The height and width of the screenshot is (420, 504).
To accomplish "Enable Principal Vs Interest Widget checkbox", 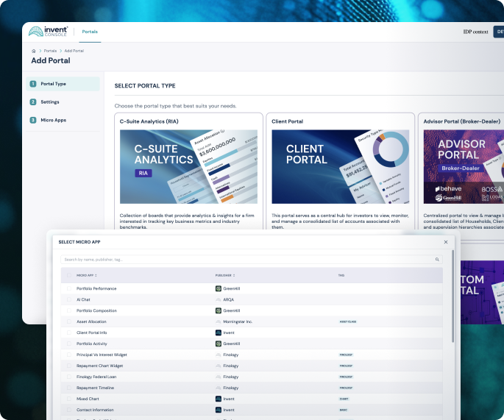I will [68, 355].
